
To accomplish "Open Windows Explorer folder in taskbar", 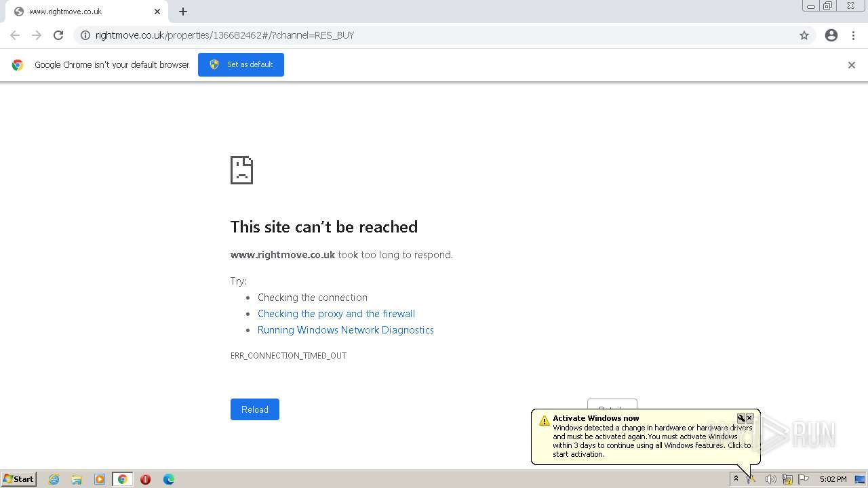I will tap(77, 479).
